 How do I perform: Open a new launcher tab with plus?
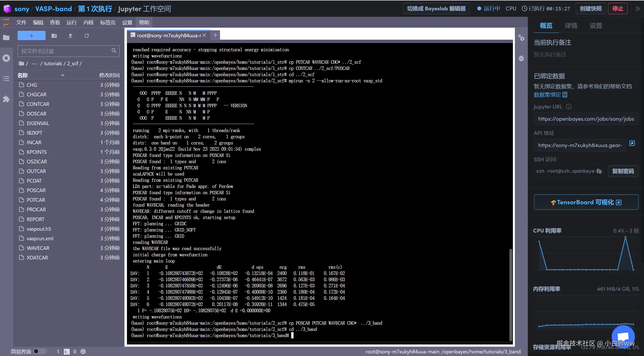[x=215, y=35]
